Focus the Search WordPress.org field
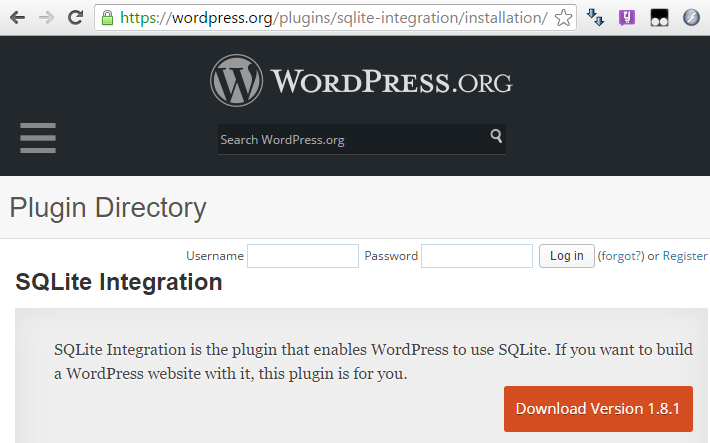The width and height of the screenshot is (710, 443). [350, 140]
